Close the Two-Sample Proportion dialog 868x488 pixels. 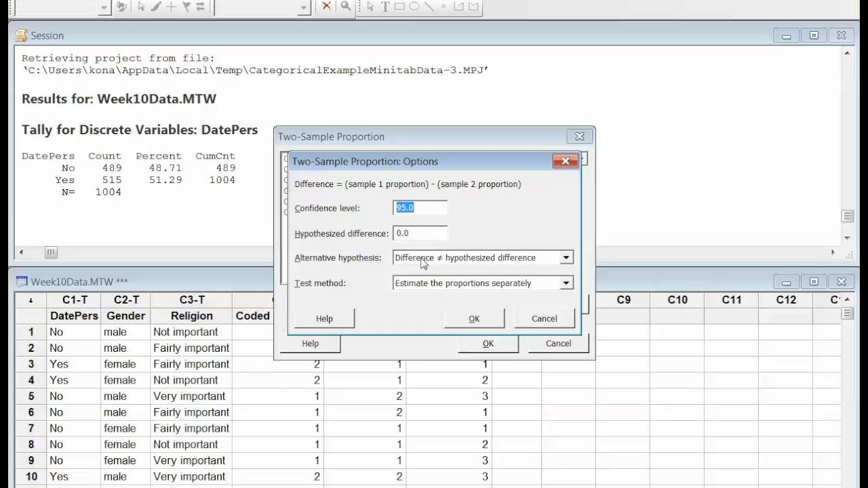580,136
